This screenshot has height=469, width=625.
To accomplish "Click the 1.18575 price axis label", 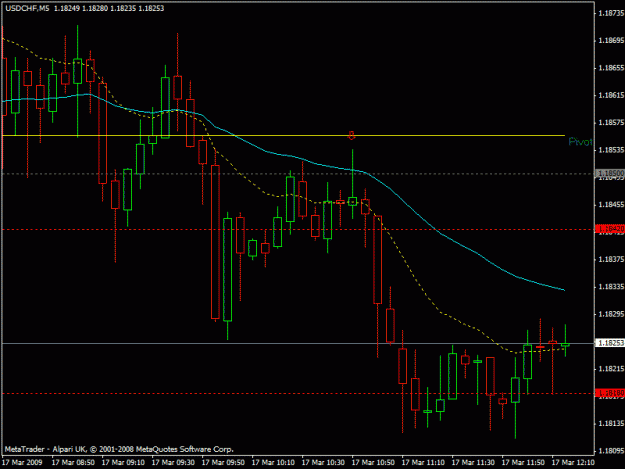I will click(611, 123).
